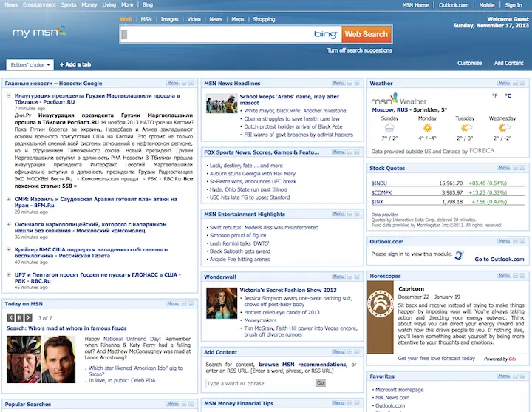Pause the Today on MSN slideshow

click(x=20, y=317)
